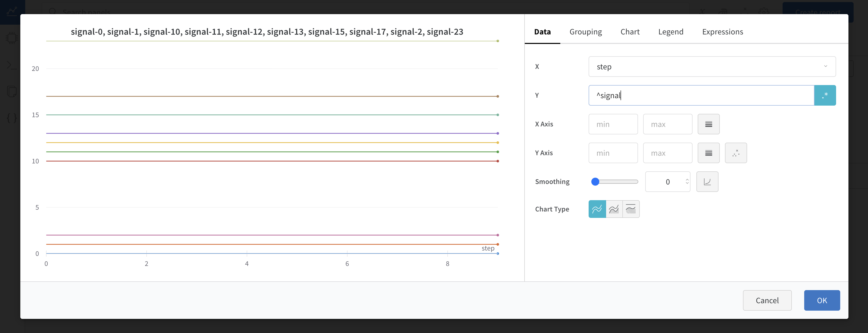Image resolution: width=868 pixels, height=333 pixels.
Task: Click the files icon in the sidebar
Action: 12,91
